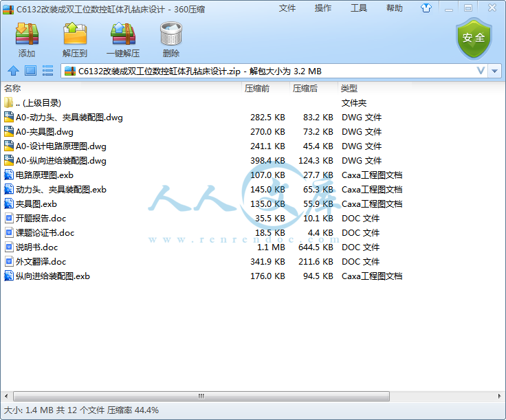Click the 删除 (Delete) trash icon
The width and height of the screenshot is (506, 420).
pos(171,34)
